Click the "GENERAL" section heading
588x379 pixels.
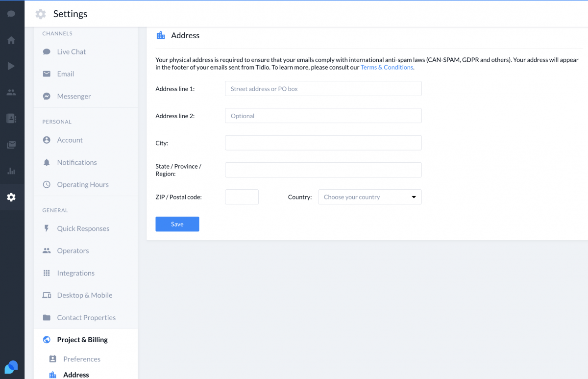coord(55,210)
